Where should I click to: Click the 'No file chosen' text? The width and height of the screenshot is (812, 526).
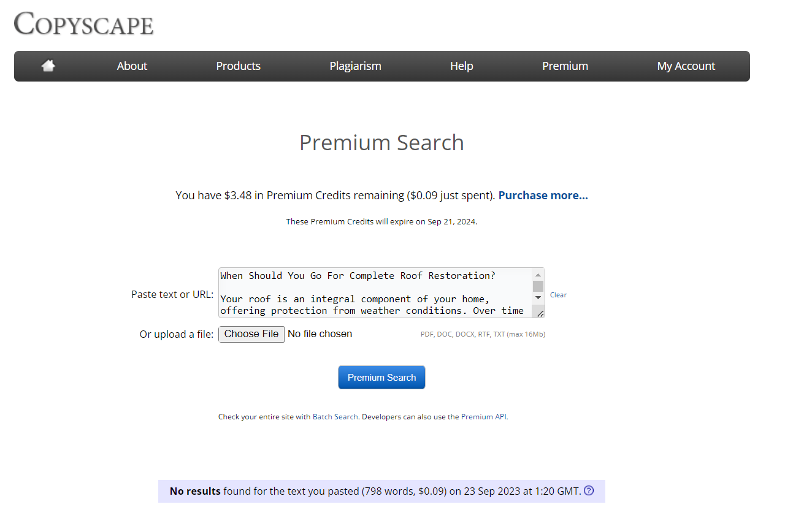[320, 334]
